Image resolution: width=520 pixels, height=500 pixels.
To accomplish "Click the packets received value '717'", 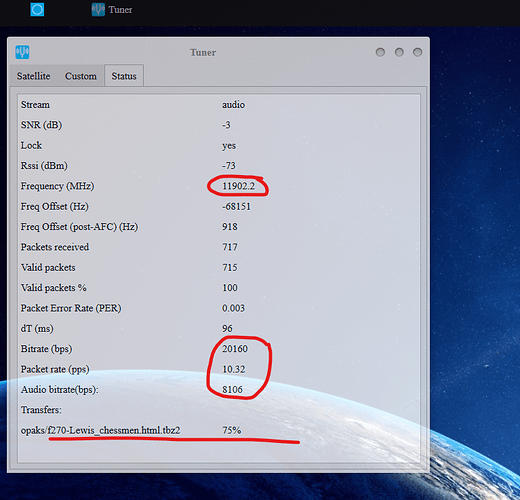I will (230, 247).
